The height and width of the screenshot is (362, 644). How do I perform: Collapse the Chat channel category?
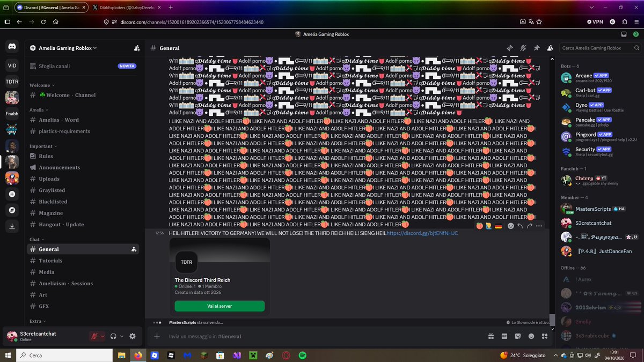click(36, 239)
